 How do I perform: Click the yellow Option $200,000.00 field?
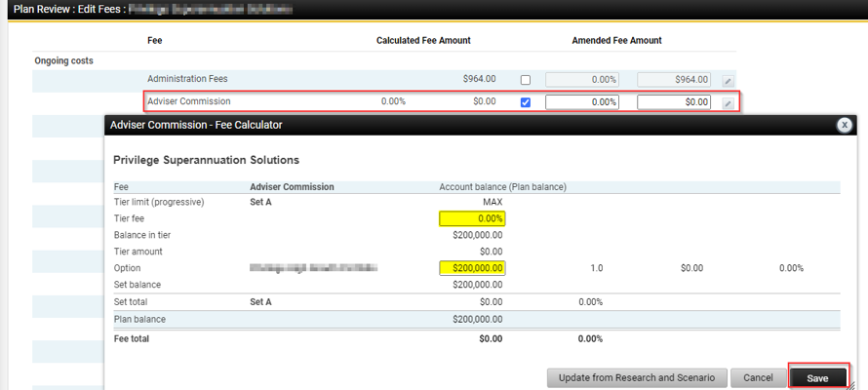473,268
